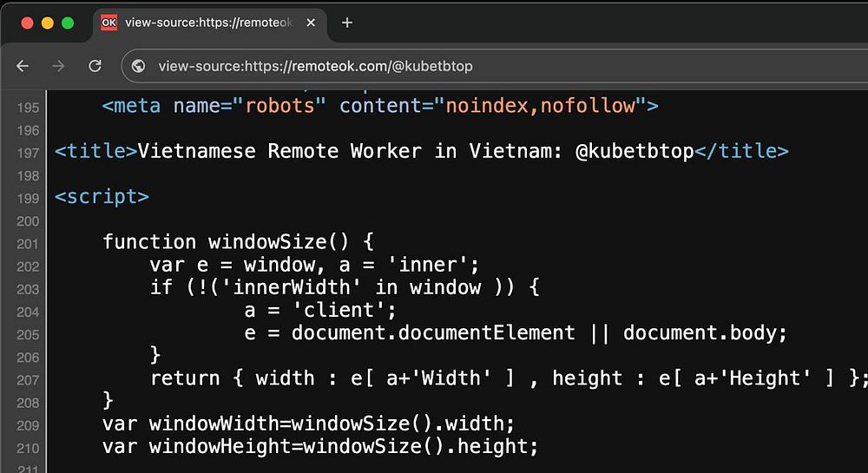The width and height of the screenshot is (868, 473).
Task: Click 'var windowWidth=windowSize().width;'
Action: (x=309, y=424)
